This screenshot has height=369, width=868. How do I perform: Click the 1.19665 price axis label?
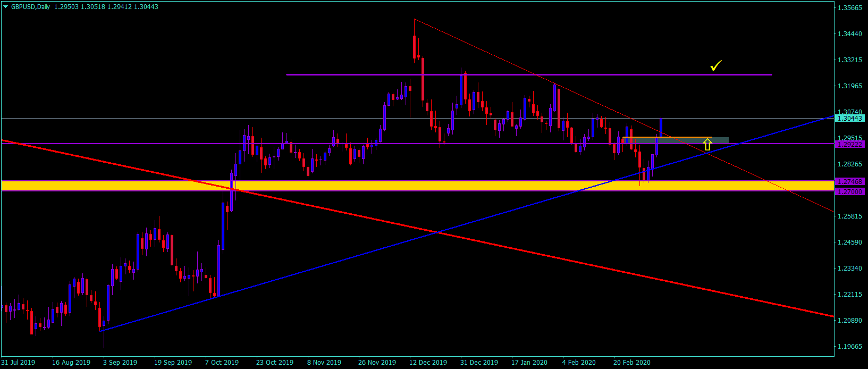[x=850, y=347]
